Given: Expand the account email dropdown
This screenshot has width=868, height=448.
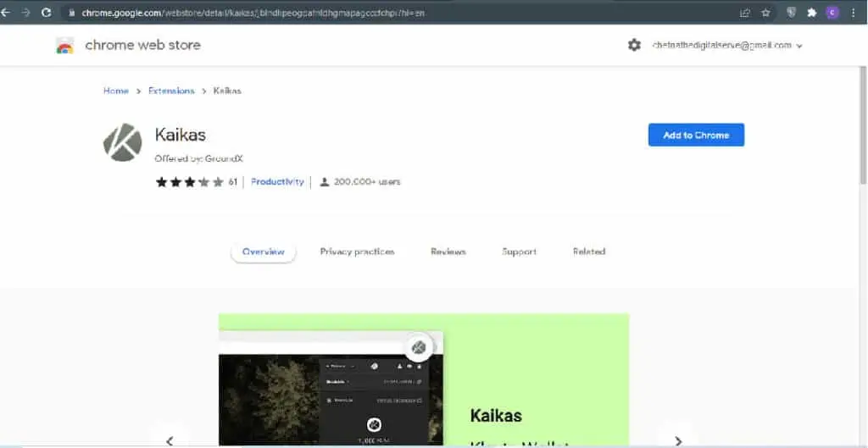Looking at the screenshot, I should [x=727, y=46].
